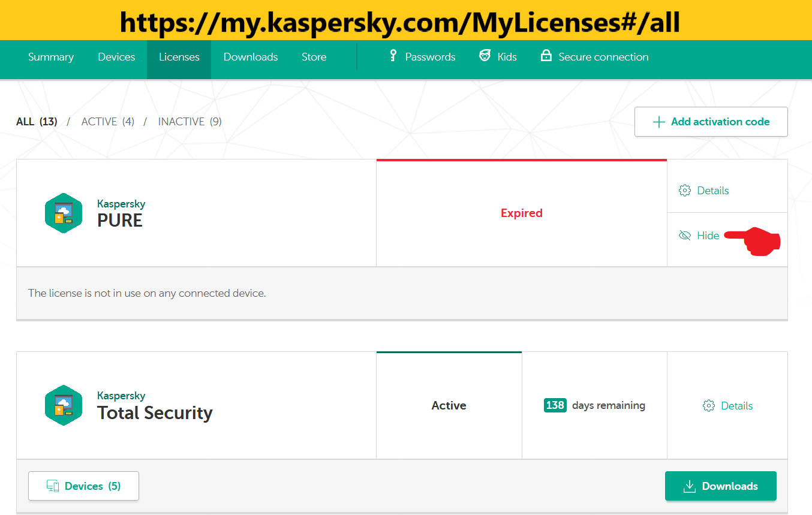Click the Active status text

(x=449, y=405)
